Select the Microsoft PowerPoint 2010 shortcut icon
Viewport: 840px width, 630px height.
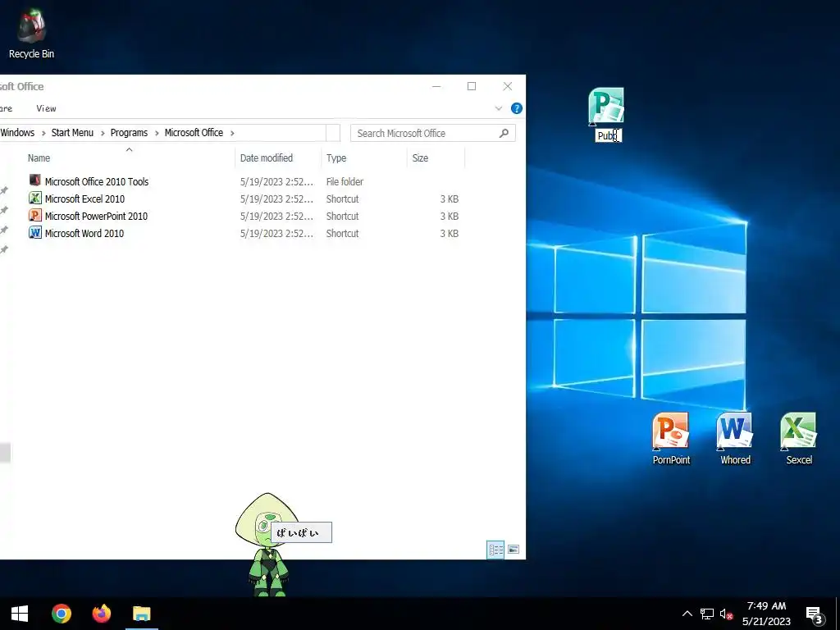pos(34,216)
